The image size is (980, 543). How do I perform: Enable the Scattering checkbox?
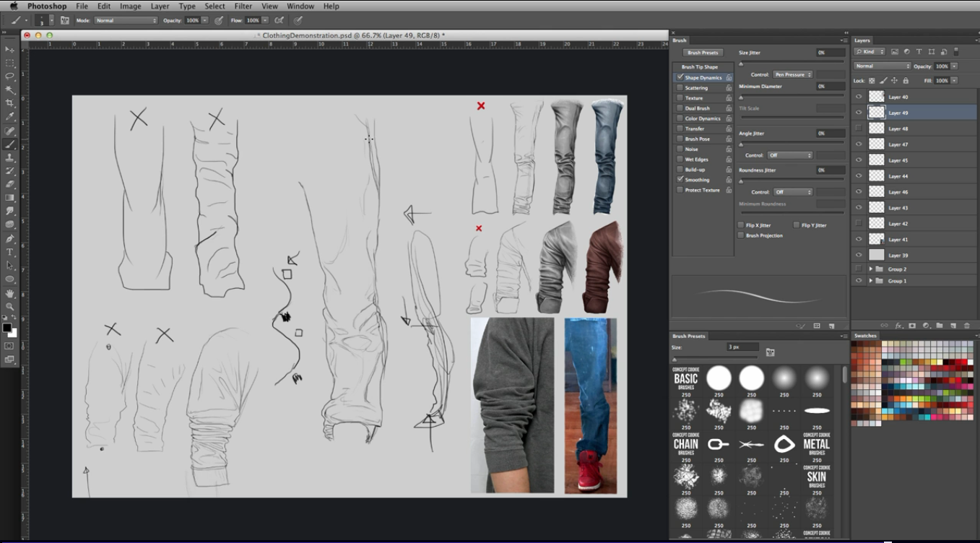[680, 88]
